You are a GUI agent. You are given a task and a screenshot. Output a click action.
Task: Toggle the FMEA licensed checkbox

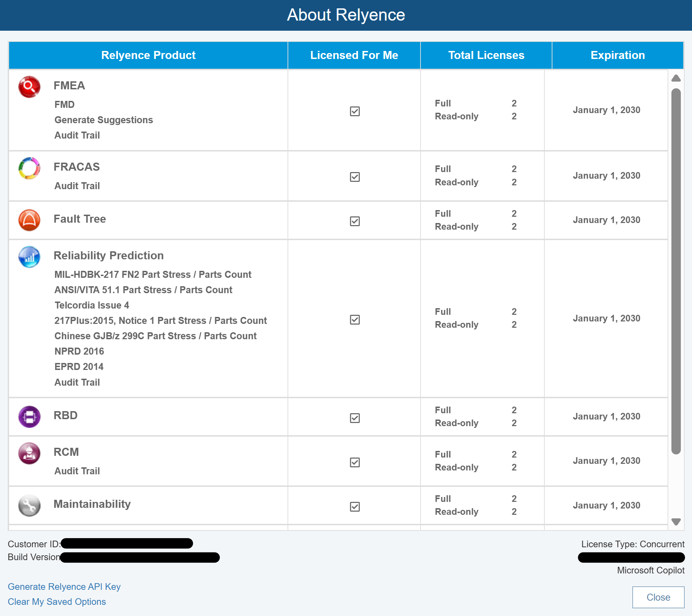[355, 111]
